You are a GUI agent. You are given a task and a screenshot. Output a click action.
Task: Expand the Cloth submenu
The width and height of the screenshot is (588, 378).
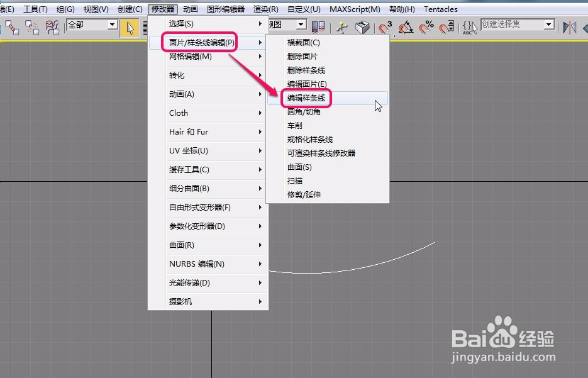pyautogui.click(x=208, y=113)
